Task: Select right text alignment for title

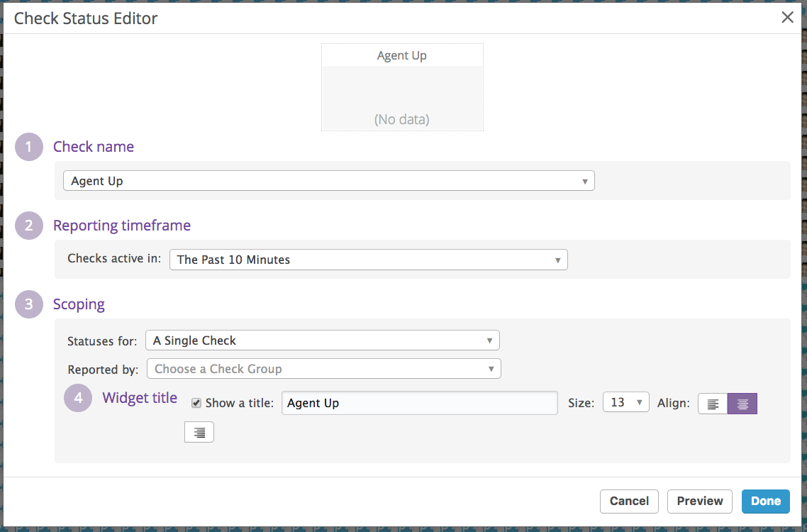Action: pyautogui.click(x=199, y=432)
